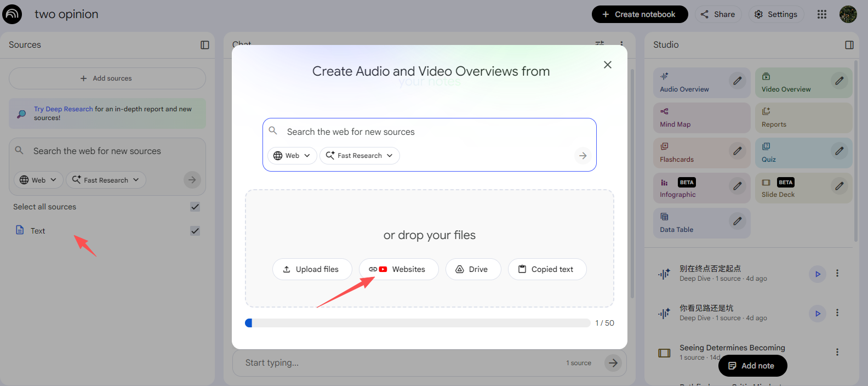The height and width of the screenshot is (386, 868).
Task: Click the Text source document icon
Action: 20,230
